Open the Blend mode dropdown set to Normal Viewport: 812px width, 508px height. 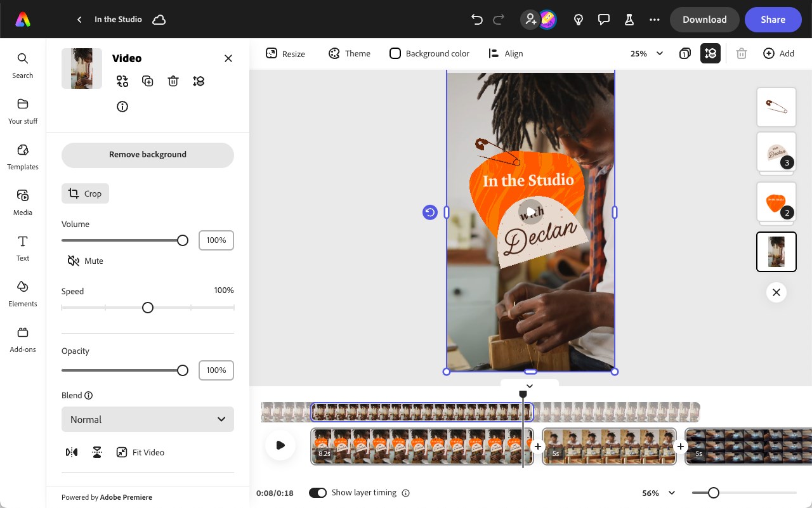147,419
